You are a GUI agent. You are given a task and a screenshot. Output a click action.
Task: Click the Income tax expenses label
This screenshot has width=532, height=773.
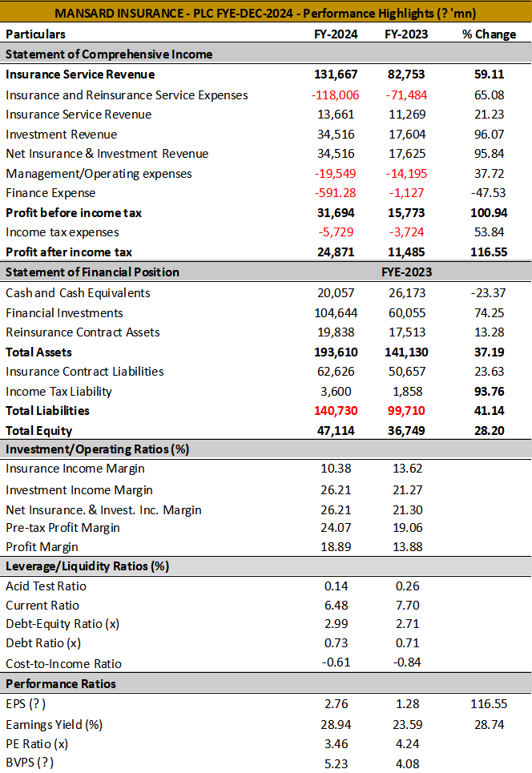click(x=62, y=232)
